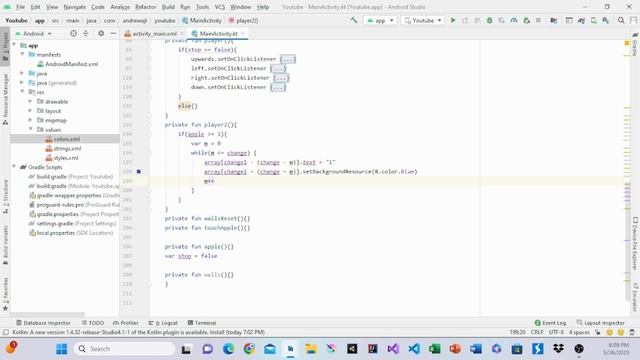Viewport: 640px width, 360px height.
Task: Close the MainActivity.kt tab
Action: (x=243, y=33)
